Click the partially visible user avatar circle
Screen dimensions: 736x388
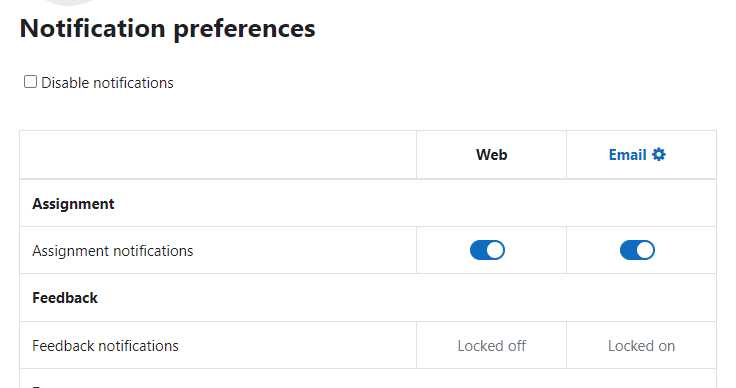[x=69, y=2]
